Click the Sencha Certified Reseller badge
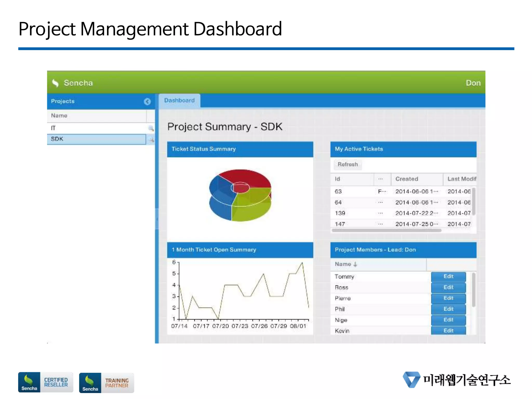Viewport: 532px width, 399px height. tap(46, 382)
